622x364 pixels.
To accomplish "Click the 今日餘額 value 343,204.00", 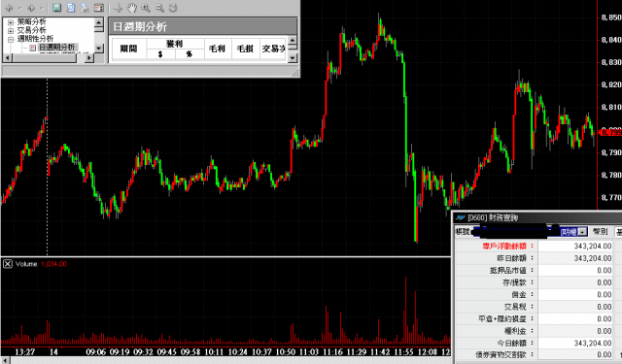I will tap(592, 343).
